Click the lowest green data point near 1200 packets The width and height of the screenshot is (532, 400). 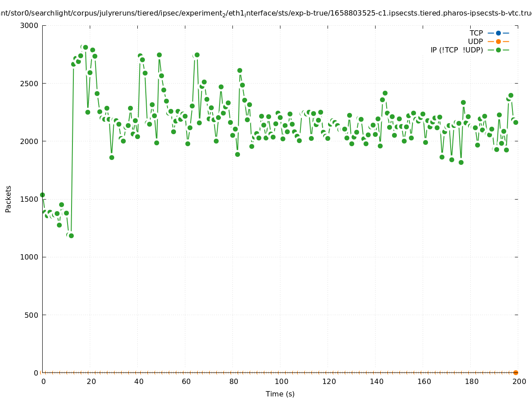click(71, 236)
